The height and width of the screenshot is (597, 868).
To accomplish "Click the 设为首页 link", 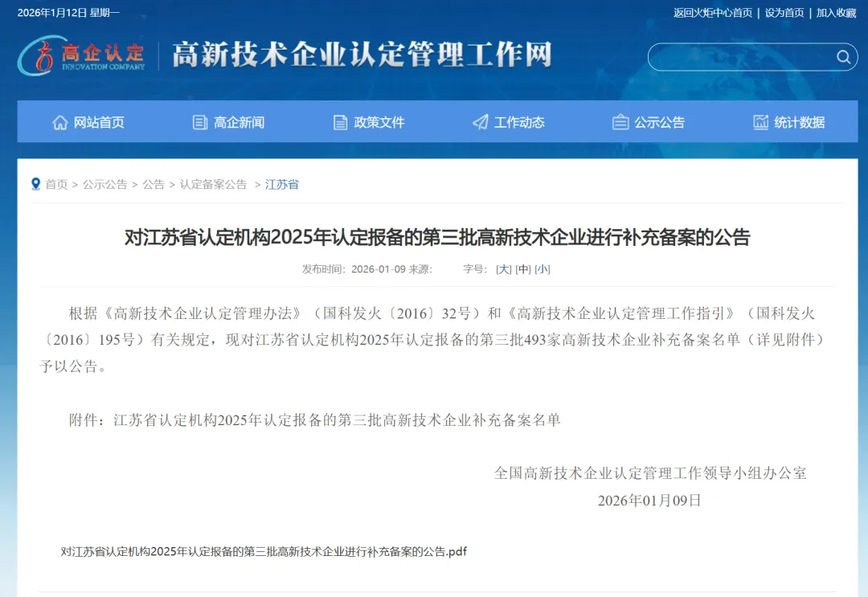I will click(784, 12).
